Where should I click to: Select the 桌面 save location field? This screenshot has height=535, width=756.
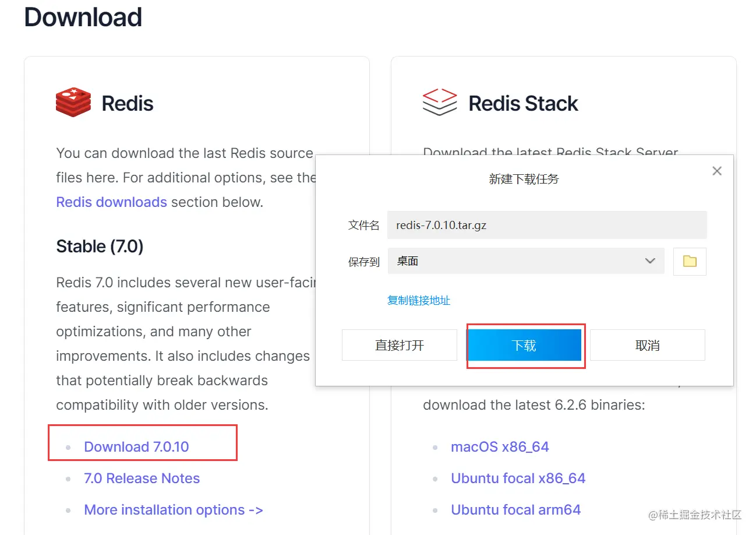click(x=526, y=261)
